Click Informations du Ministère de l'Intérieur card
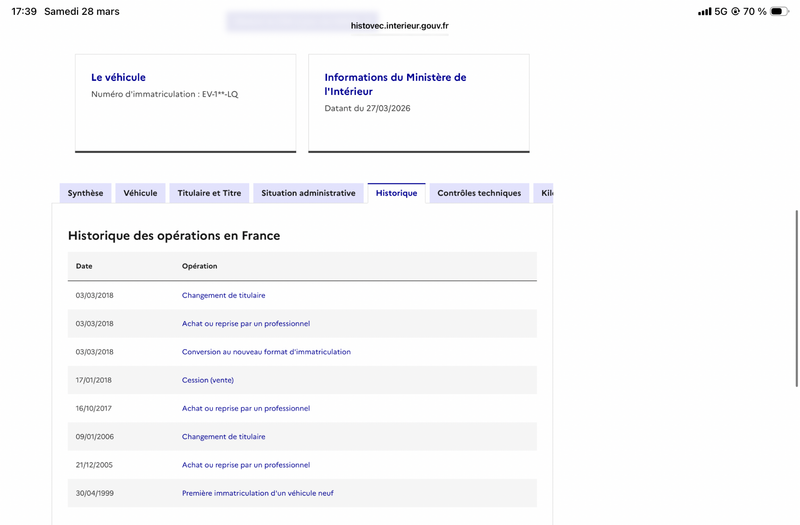 coord(418,102)
